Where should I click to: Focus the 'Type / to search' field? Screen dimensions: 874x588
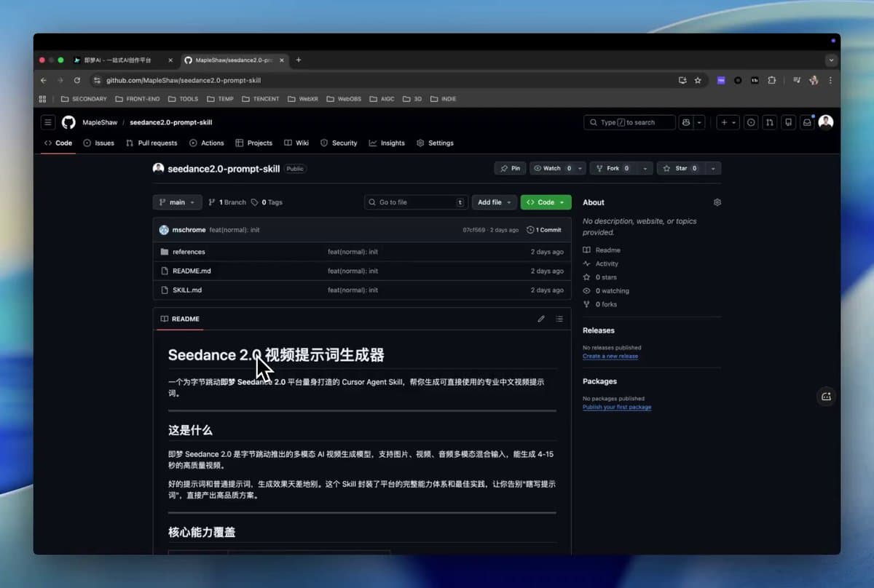point(629,122)
